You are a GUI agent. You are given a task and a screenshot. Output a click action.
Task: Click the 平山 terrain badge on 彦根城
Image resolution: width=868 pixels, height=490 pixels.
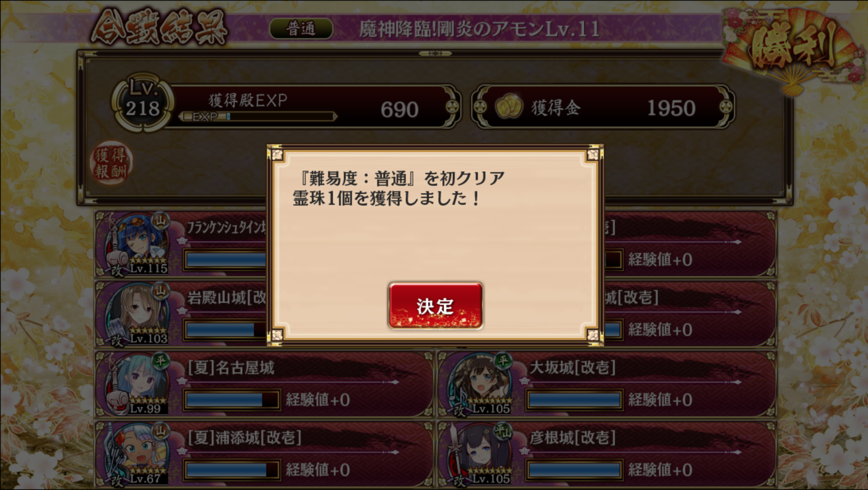[x=503, y=431]
